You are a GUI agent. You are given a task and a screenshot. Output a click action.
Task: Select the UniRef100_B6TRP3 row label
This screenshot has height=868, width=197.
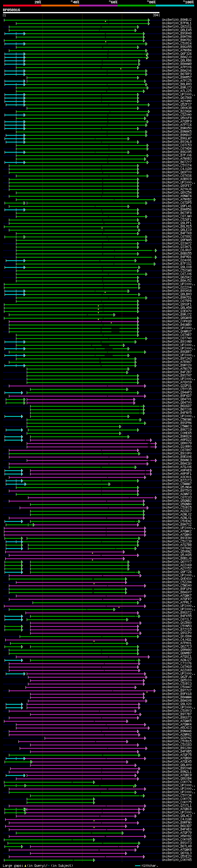coord(177,74)
